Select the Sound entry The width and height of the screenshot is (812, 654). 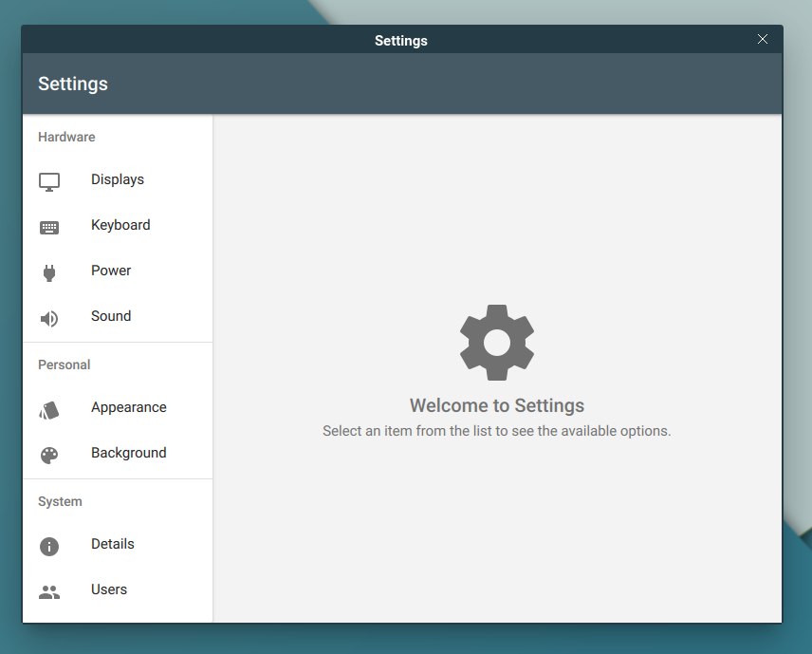click(118, 317)
